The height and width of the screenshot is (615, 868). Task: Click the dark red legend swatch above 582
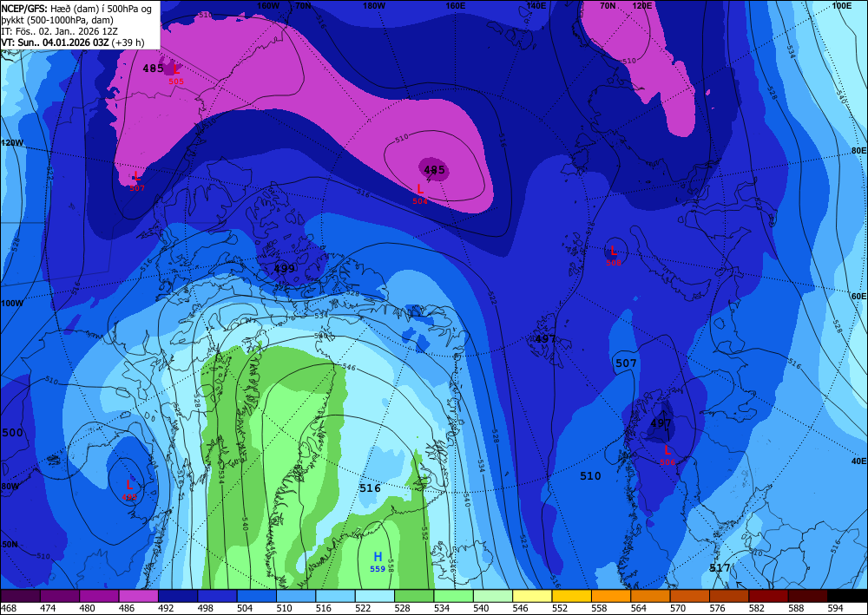pos(768,596)
